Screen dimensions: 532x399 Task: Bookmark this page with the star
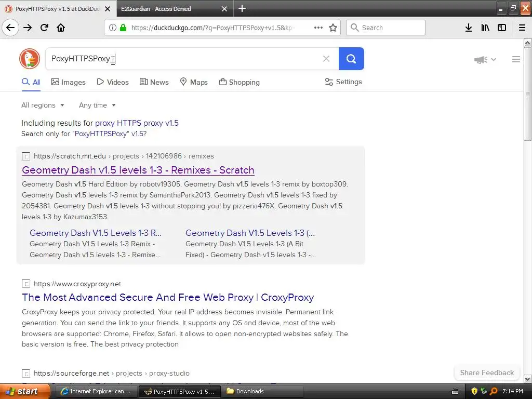tap(333, 28)
